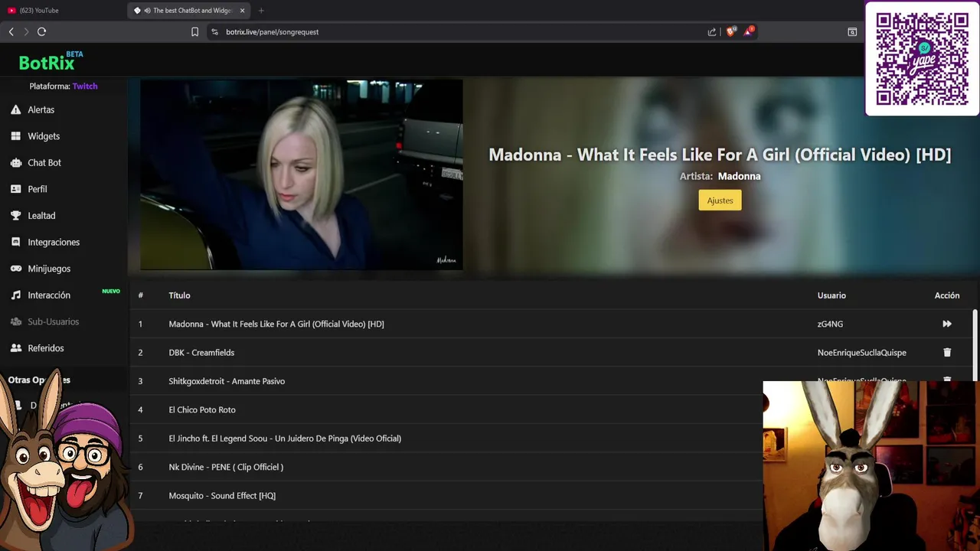Click the zG4NG username

pos(830,324)
